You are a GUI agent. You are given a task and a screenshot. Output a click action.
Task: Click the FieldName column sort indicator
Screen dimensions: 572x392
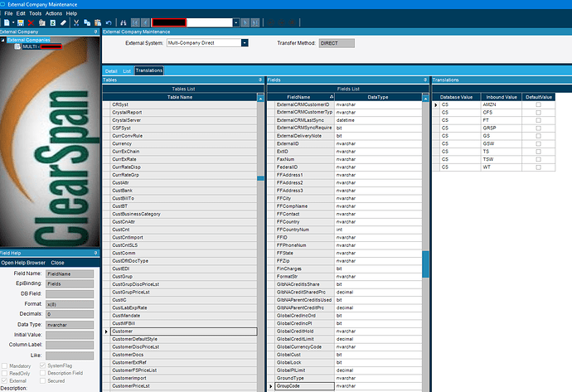click(332, 97)
